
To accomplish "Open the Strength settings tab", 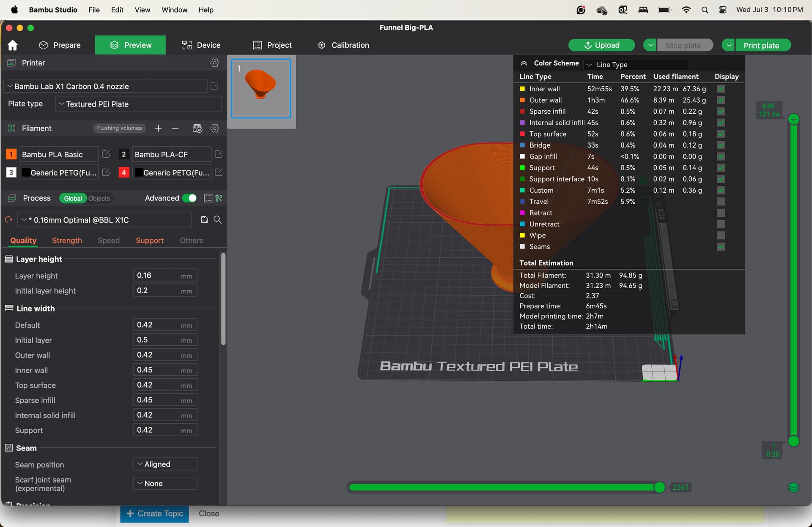I will coord(67,240).
